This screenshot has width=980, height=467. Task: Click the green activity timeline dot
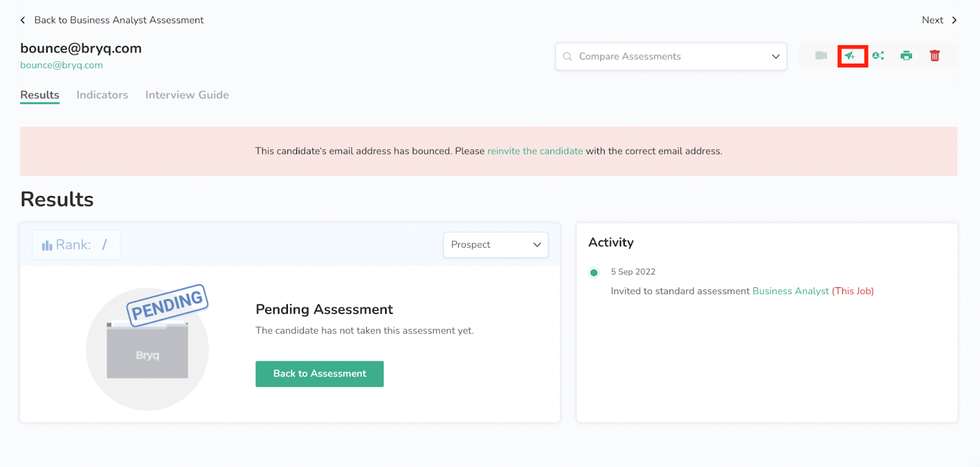594,273
